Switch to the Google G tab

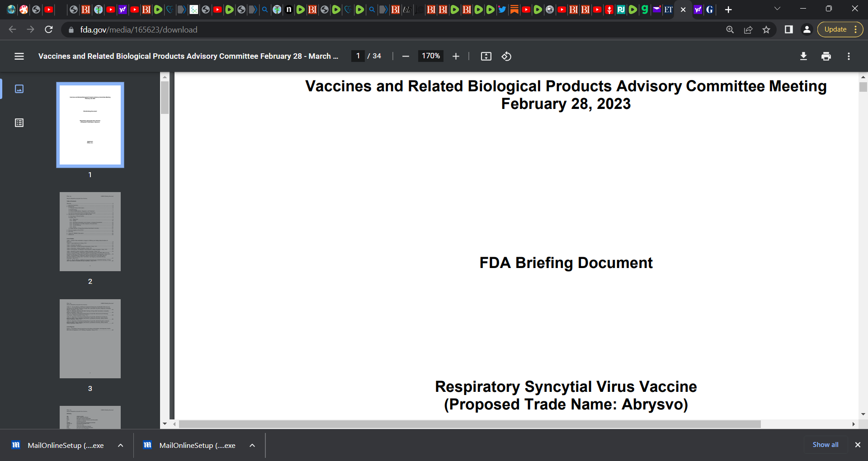(x=710, y=9)
